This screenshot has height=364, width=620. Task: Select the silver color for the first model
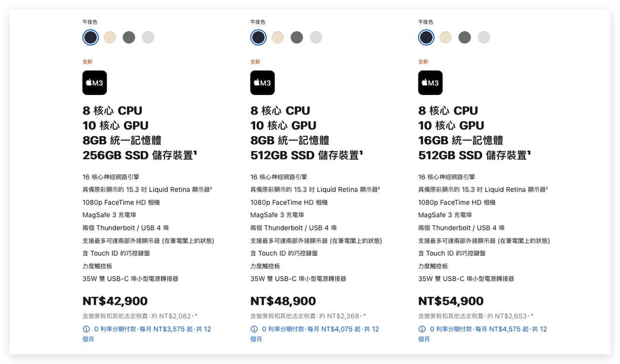point(148,37)
